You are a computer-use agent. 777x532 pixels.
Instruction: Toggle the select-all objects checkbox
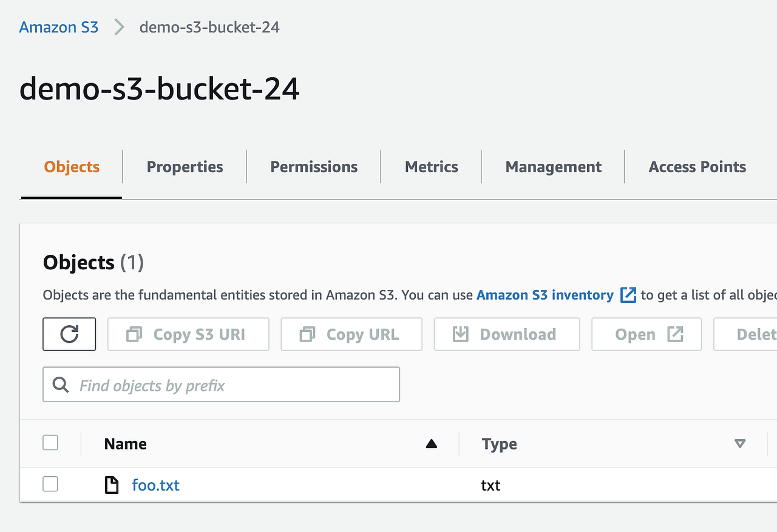click(x=50, y=443)
